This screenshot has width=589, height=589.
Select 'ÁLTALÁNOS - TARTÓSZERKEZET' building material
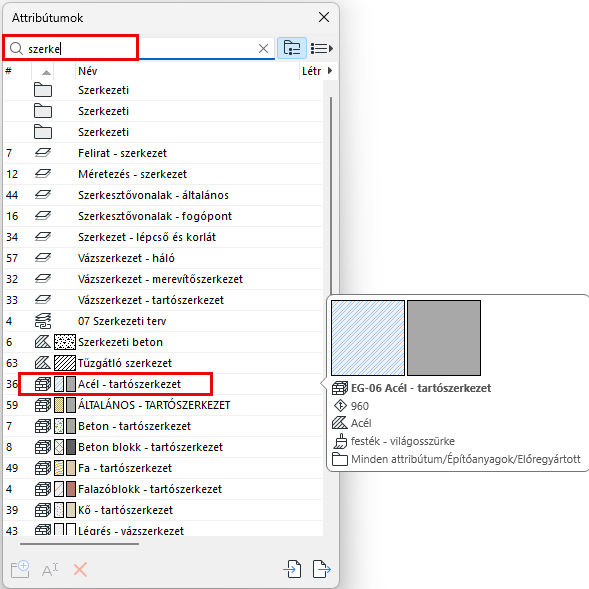[163, 405]
